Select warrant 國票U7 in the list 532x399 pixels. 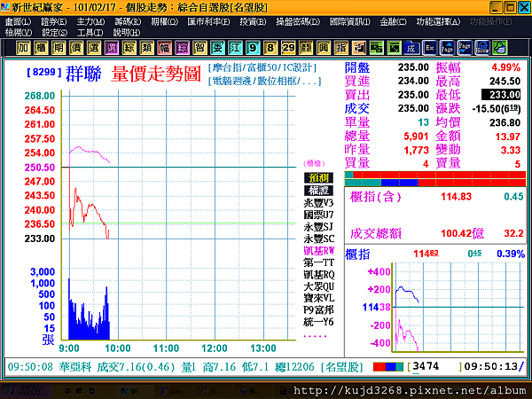(318, 215)
